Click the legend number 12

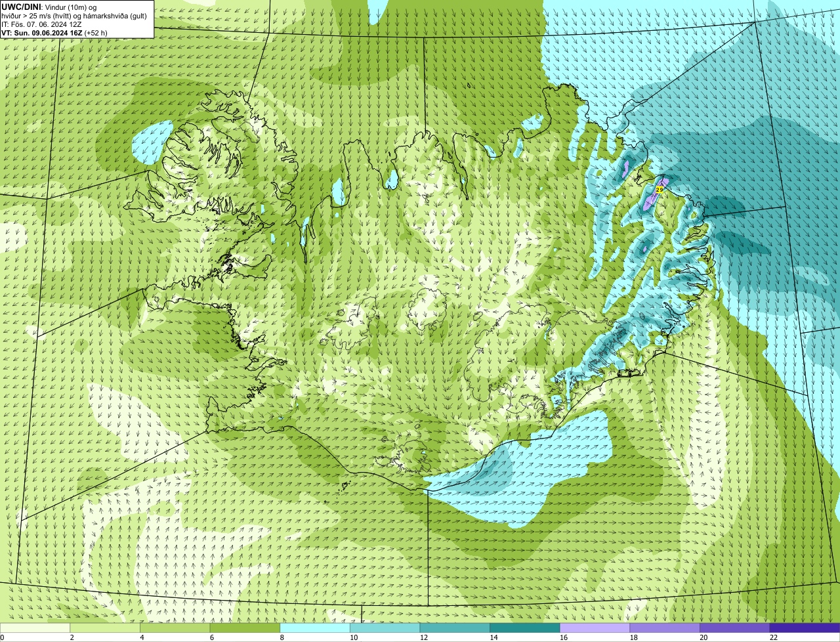(x=424, y=637)
